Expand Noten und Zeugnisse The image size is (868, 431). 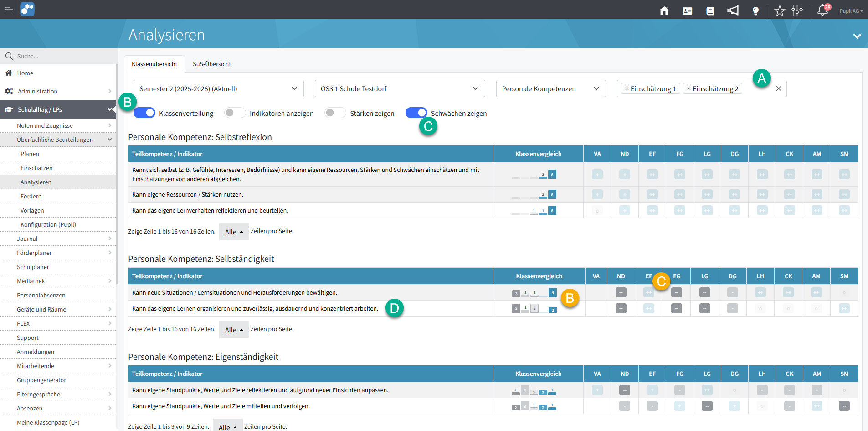point(58,125)
